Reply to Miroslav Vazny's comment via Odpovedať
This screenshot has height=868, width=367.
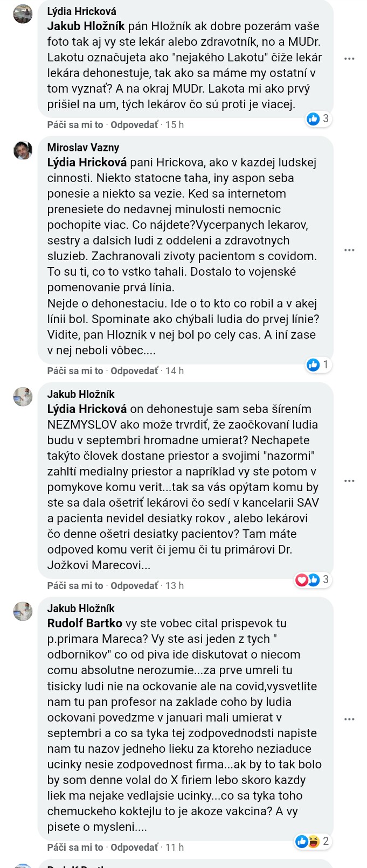134,371
